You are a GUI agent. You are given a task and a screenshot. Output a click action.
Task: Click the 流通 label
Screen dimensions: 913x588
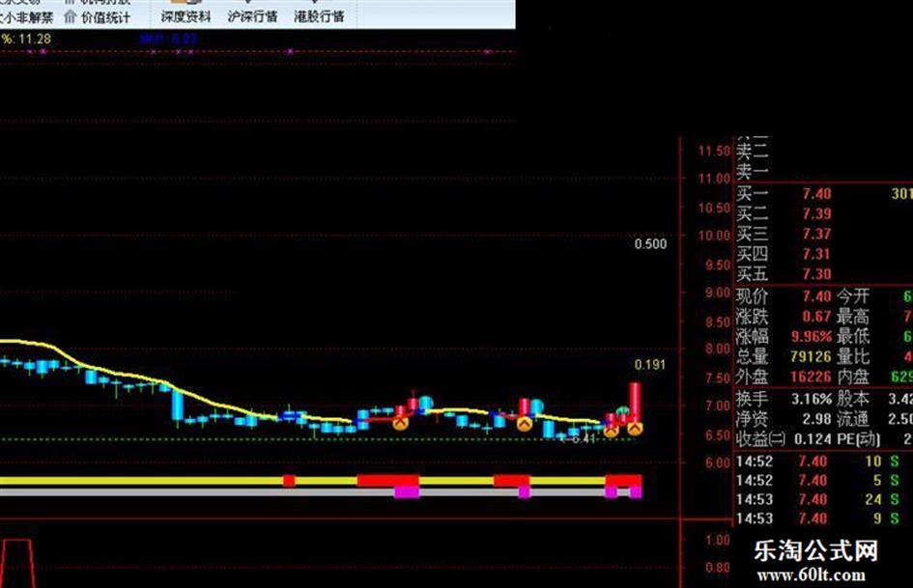coord(853,419)
